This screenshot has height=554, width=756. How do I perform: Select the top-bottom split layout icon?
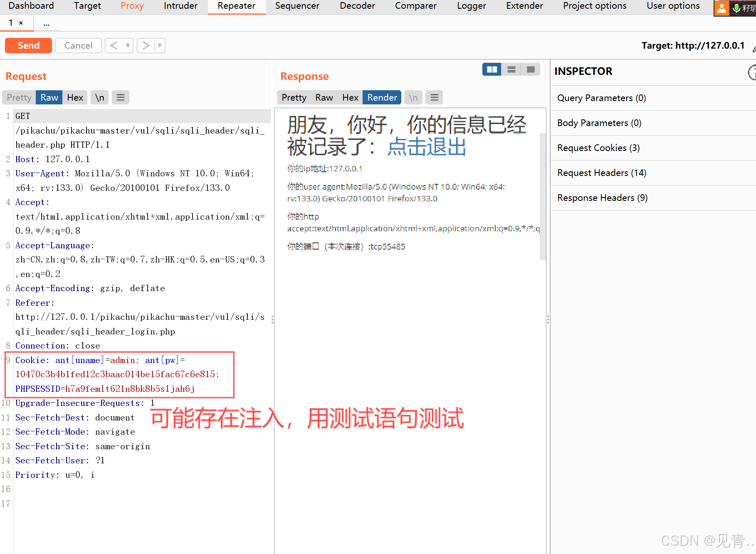pyautogui.click(x=511, y=69)
